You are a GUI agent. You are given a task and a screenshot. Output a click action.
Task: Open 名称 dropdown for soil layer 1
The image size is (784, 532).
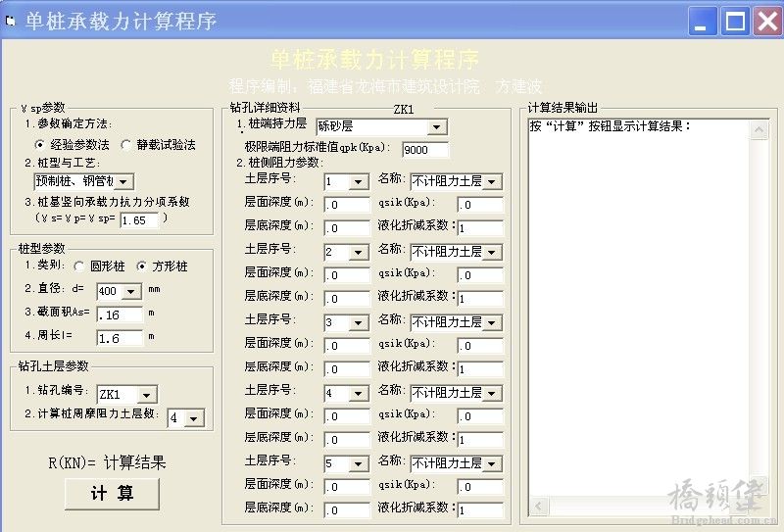click(x=492, y=181)
